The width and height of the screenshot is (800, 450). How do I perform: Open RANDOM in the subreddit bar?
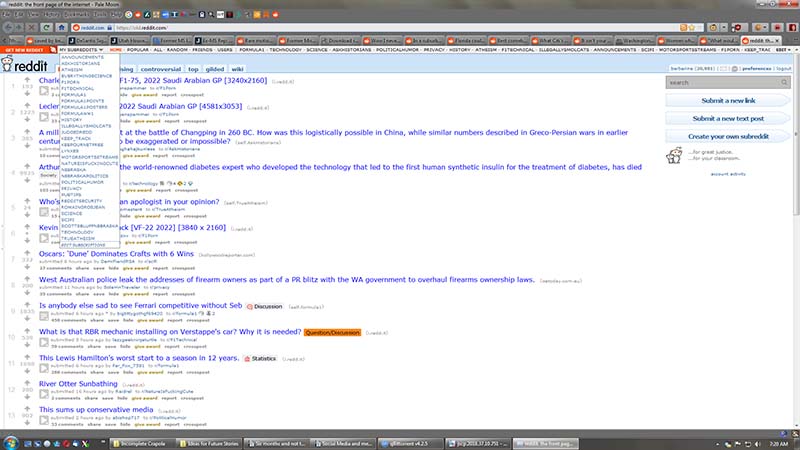pos(177,50)
